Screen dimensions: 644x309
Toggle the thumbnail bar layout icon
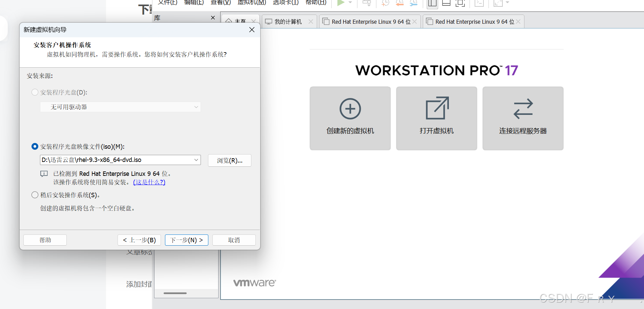446,3
